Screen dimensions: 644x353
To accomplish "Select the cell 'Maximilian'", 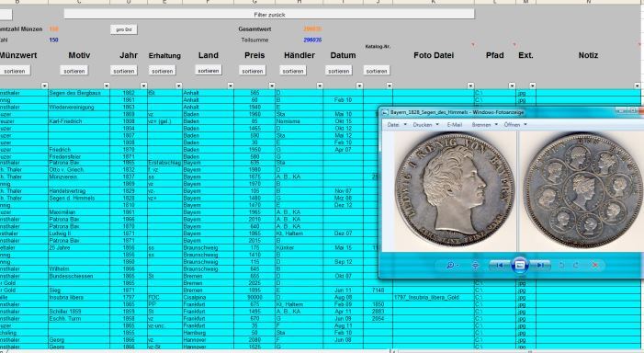I will [79, 212].
